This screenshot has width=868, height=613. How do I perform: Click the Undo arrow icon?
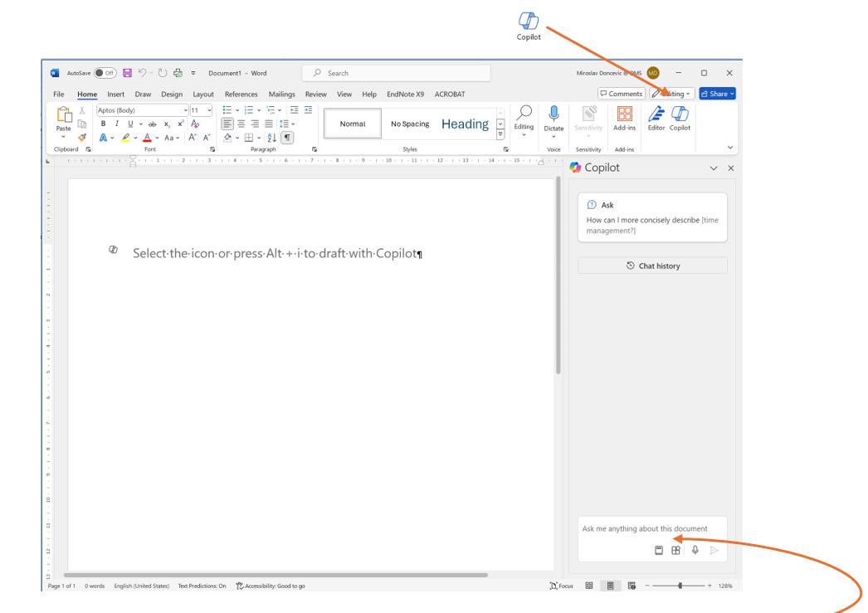tap(142, 72)
